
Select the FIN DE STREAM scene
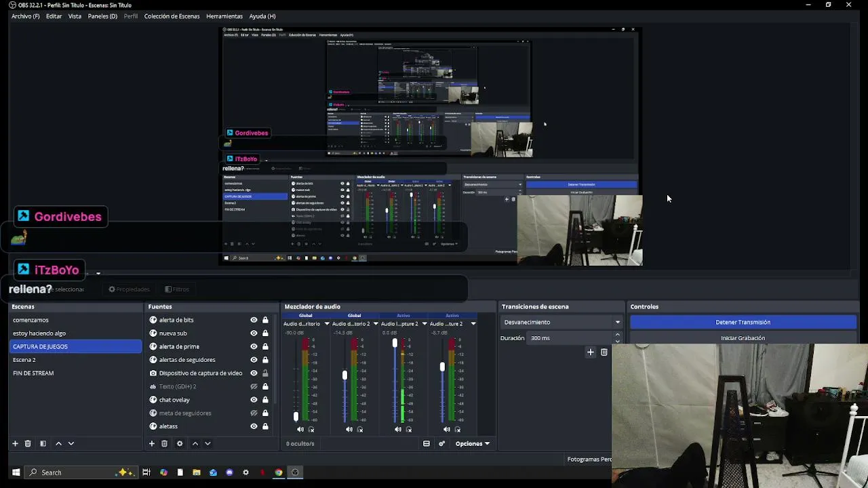pos(76,373)
